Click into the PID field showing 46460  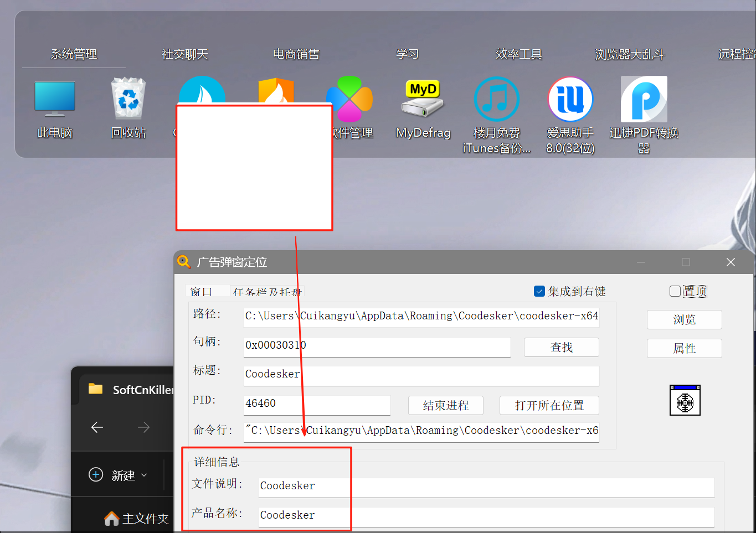click(316, 403)
